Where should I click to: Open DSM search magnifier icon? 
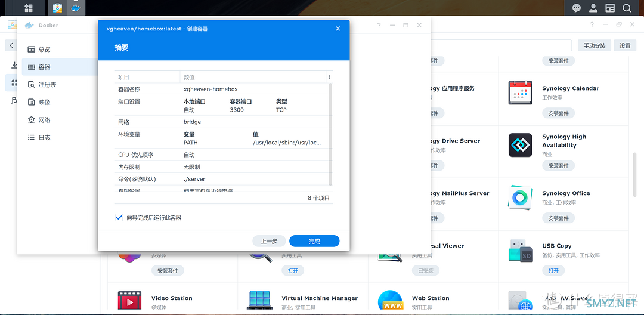point(627,8)
